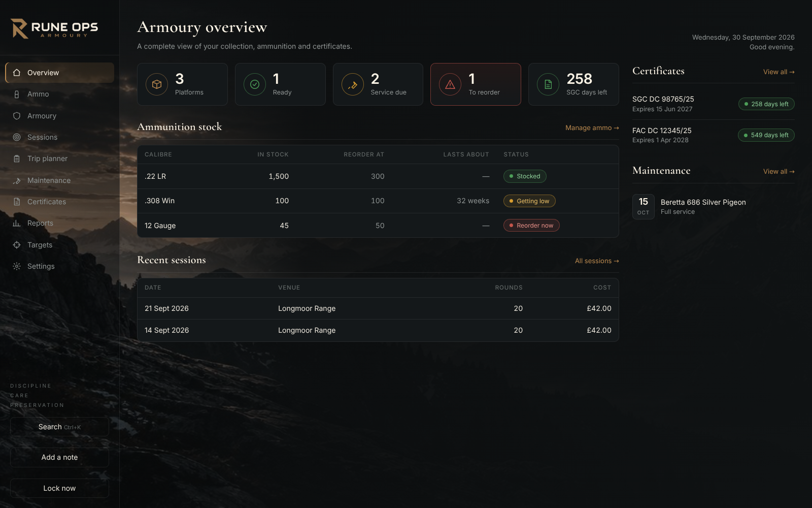
Task: Click the Ammo cartridge icon in sidebar
Action: pos(17,94)
